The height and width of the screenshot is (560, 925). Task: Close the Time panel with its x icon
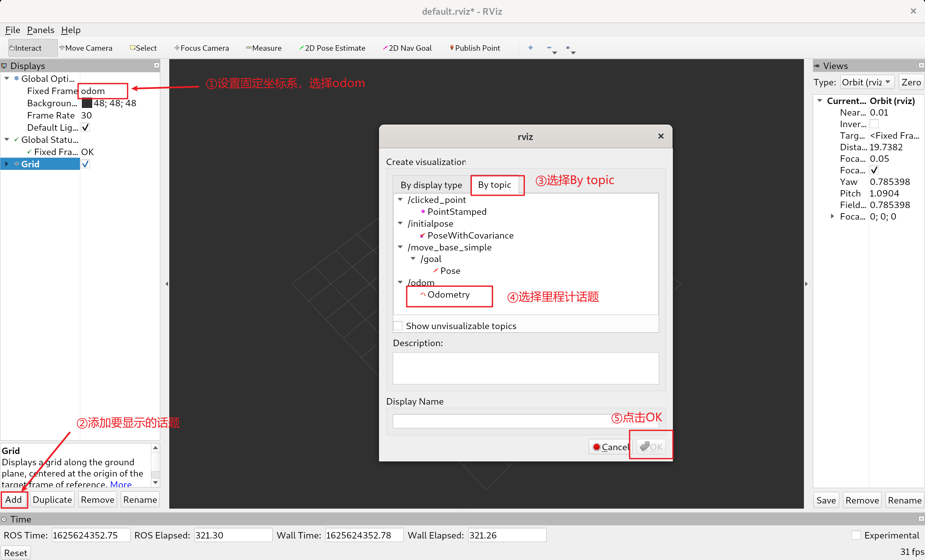921,519
